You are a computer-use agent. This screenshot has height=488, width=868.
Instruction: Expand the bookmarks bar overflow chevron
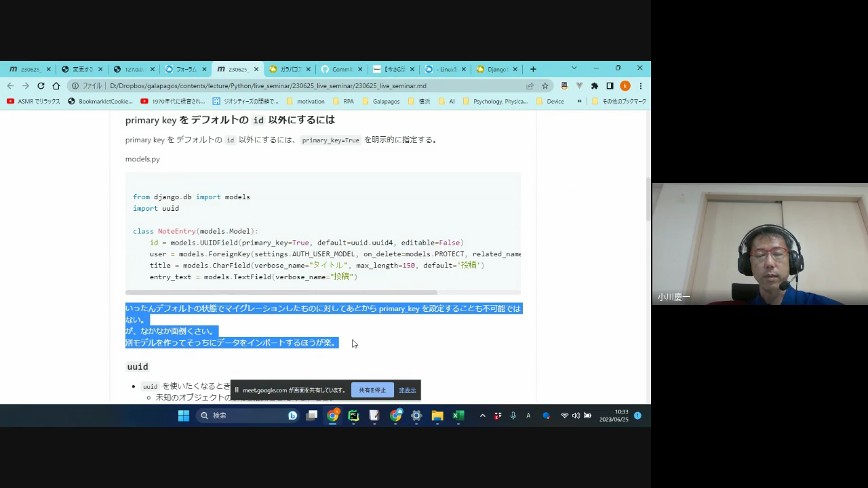(579, 102)
